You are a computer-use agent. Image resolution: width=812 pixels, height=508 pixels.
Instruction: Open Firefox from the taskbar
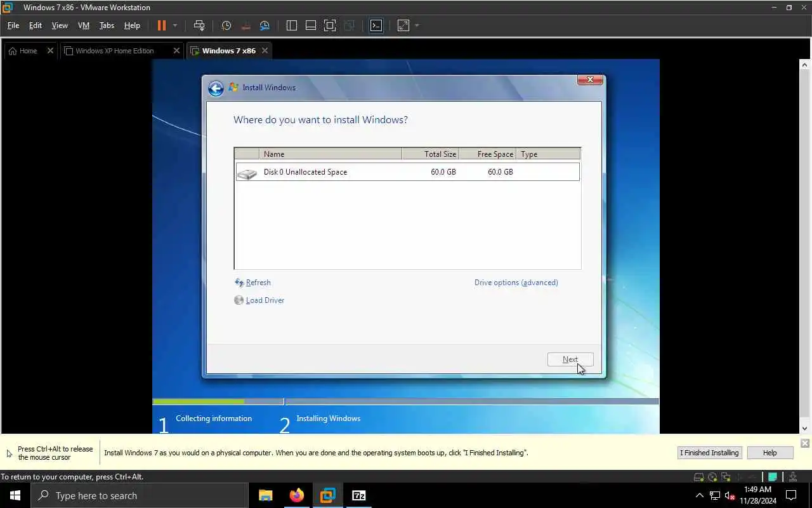(296, 495)
